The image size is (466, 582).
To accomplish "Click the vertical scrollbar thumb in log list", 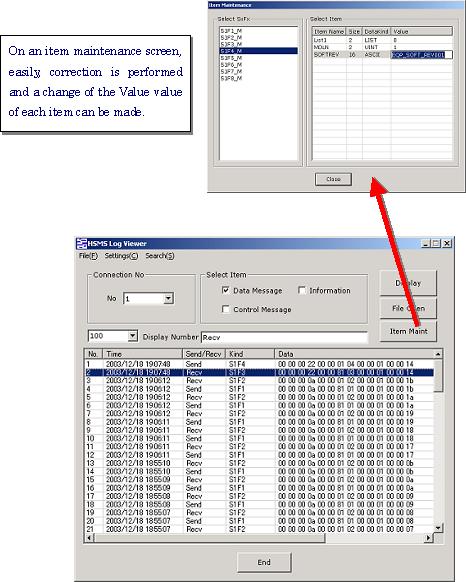I will tap(438, 375).
